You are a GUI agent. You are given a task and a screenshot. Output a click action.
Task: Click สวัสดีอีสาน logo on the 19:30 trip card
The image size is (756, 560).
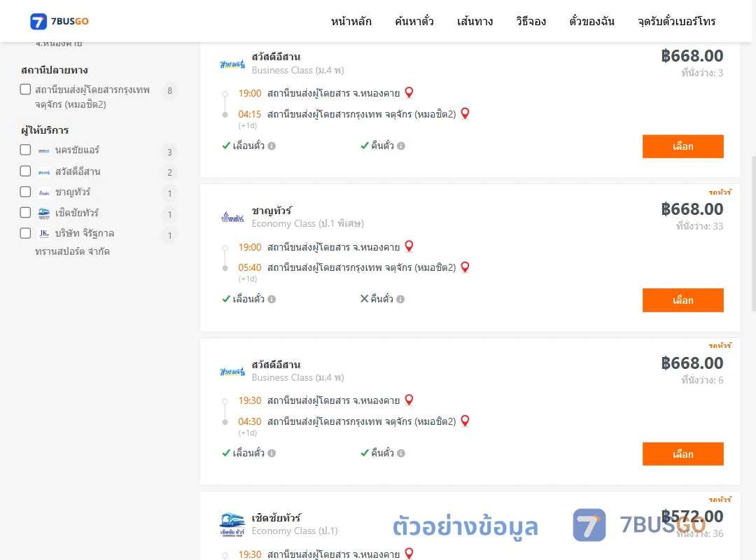click(232, 372)
